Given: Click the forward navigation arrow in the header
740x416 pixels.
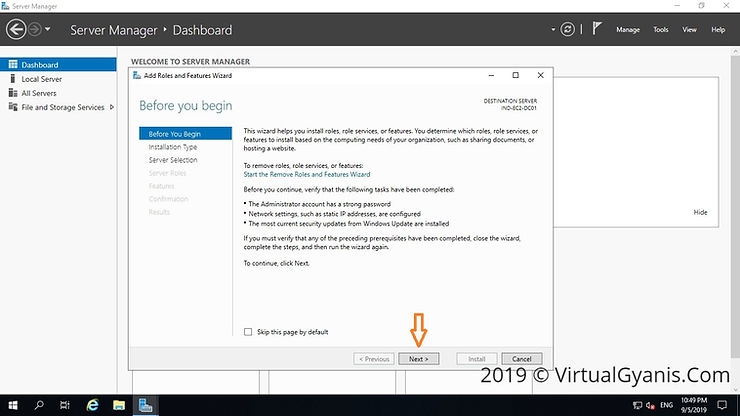Looking at the screenshot, I should [x=33, y=30].
